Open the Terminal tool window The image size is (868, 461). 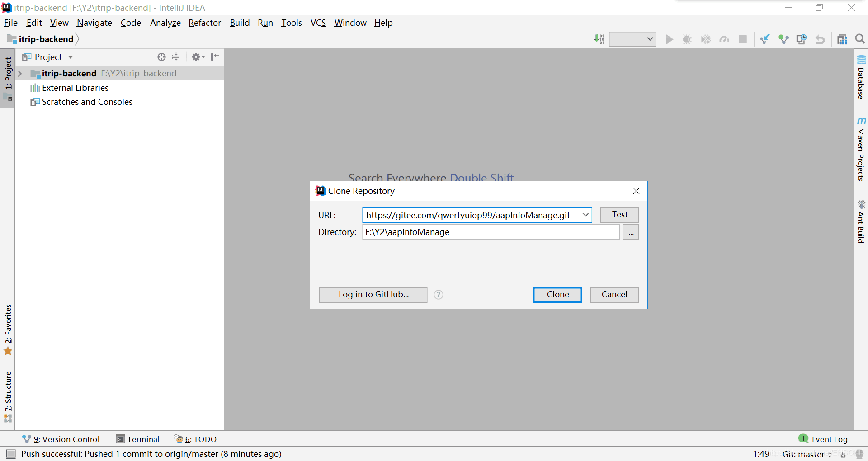click(138, 439)
